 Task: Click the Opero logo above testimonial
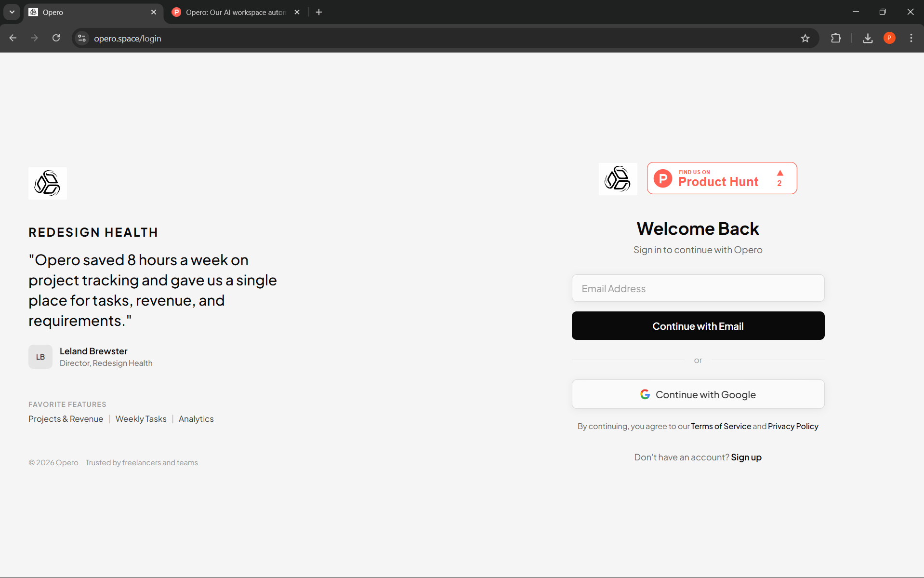click(x=48, y=183)
